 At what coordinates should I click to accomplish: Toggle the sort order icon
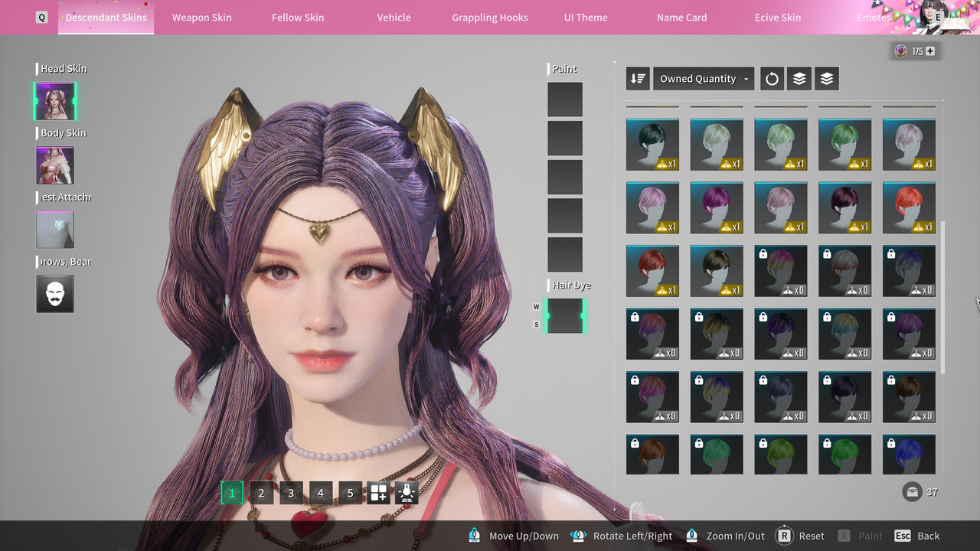(638, 79)
